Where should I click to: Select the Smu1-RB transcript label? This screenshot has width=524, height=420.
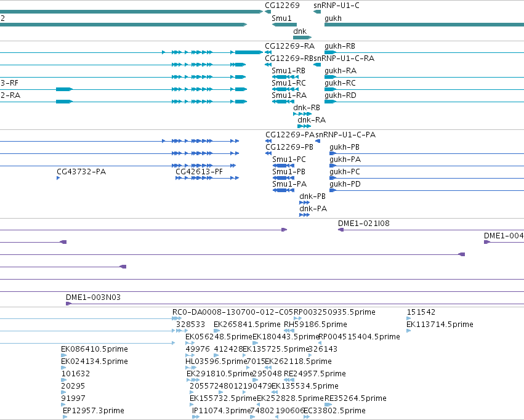(288, 71)
